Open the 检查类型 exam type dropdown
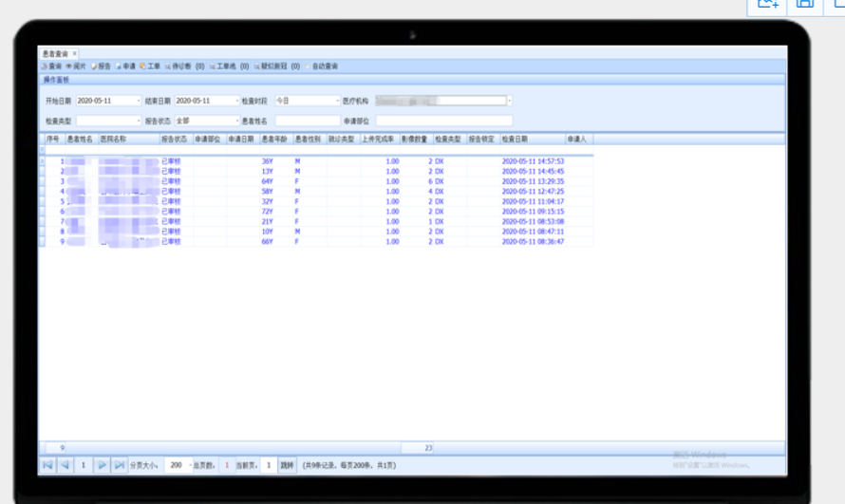The image size is (845, 504). (x=139, y=121)
